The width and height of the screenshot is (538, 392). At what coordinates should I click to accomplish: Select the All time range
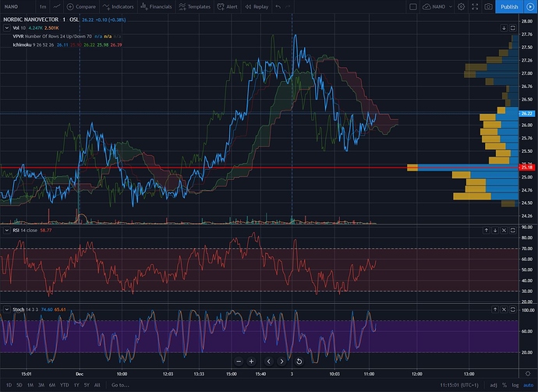point(97,385)
